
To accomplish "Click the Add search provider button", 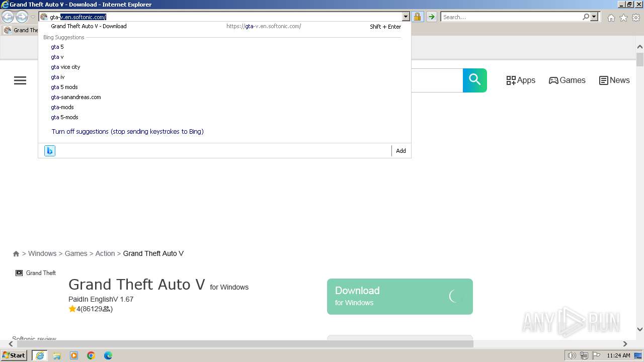I will (401, 151).
